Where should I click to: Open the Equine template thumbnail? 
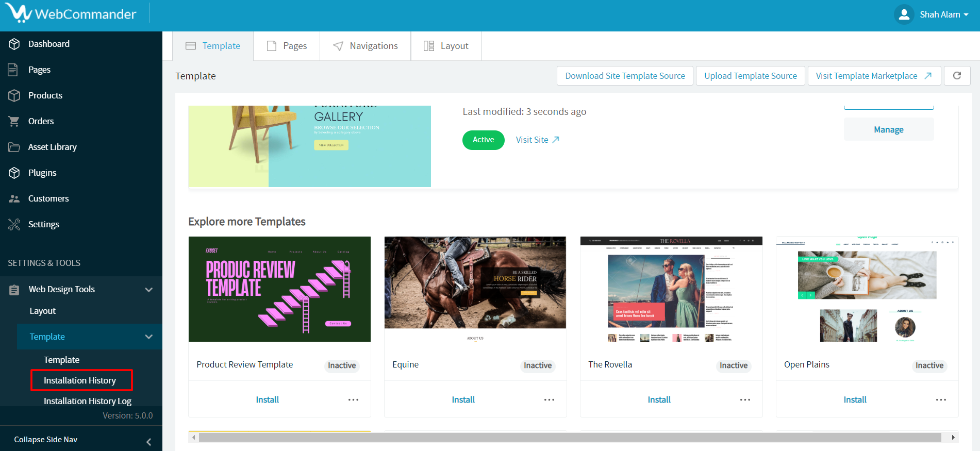click(x=475, y=289)
